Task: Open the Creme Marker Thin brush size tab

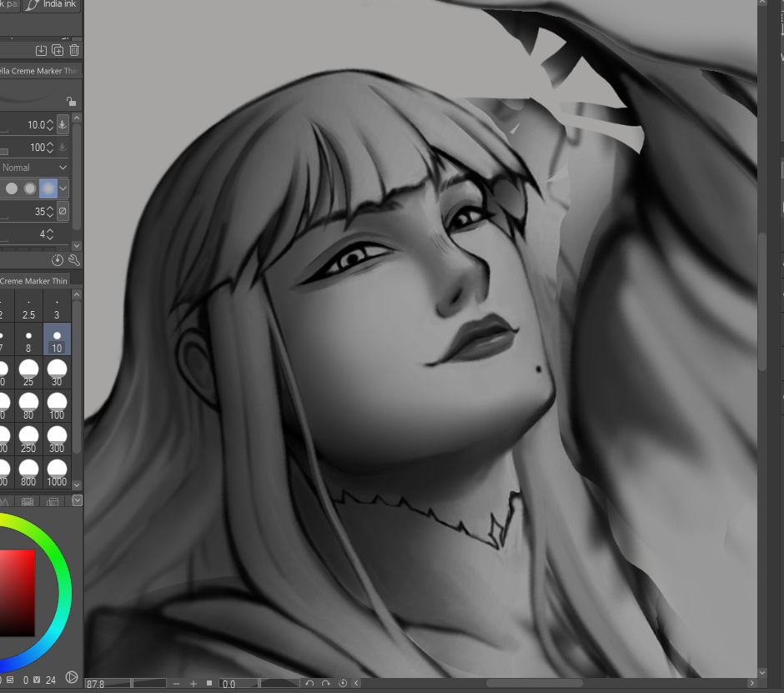Action: point(38,281)
